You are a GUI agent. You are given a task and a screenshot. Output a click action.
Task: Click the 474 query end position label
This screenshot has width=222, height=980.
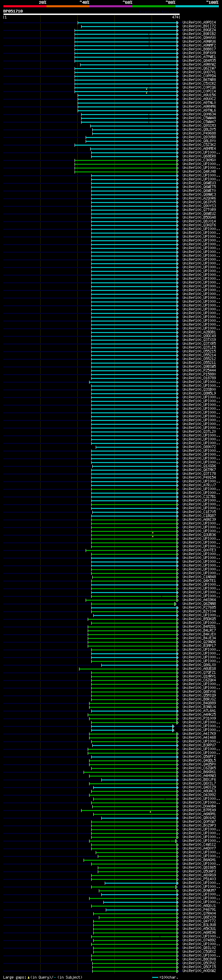point(175,17)
